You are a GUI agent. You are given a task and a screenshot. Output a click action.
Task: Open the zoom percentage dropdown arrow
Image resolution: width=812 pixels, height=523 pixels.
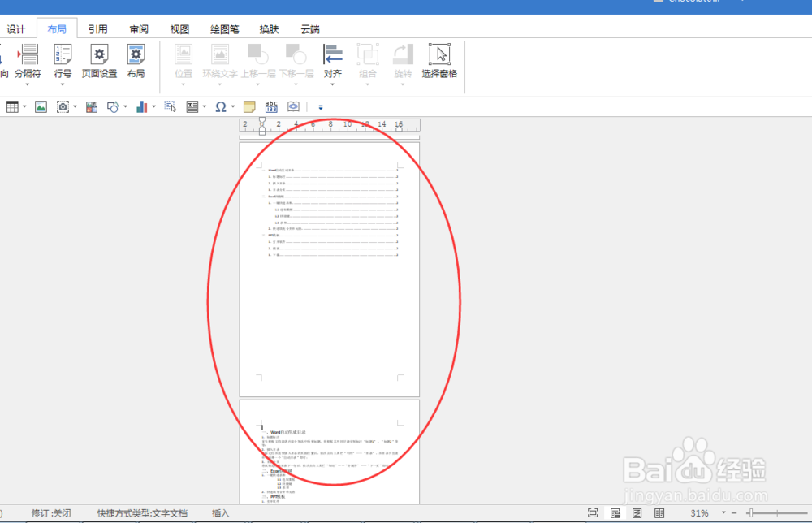724,512
